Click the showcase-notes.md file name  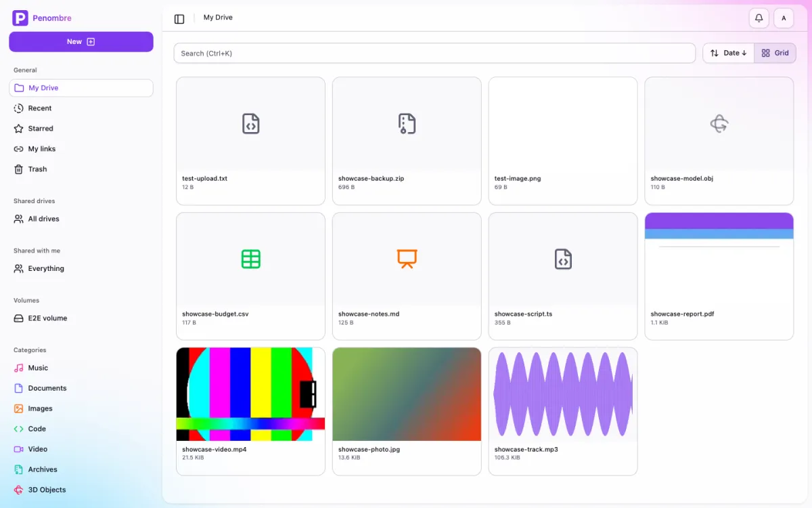(369, 314)
